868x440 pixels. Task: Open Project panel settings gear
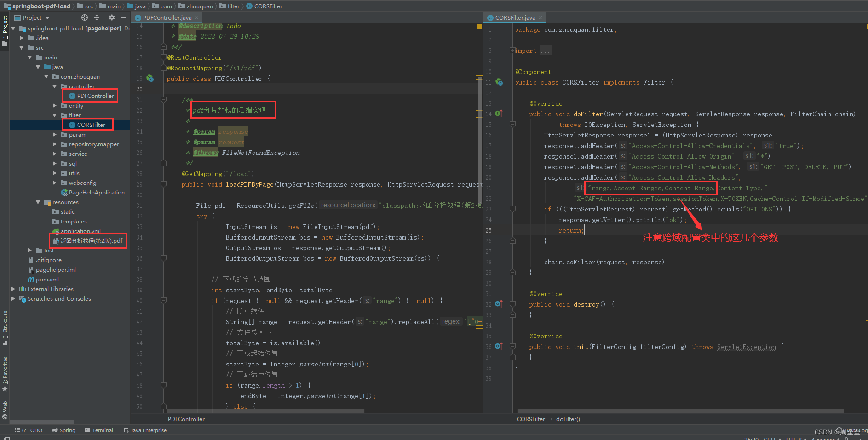112,17
